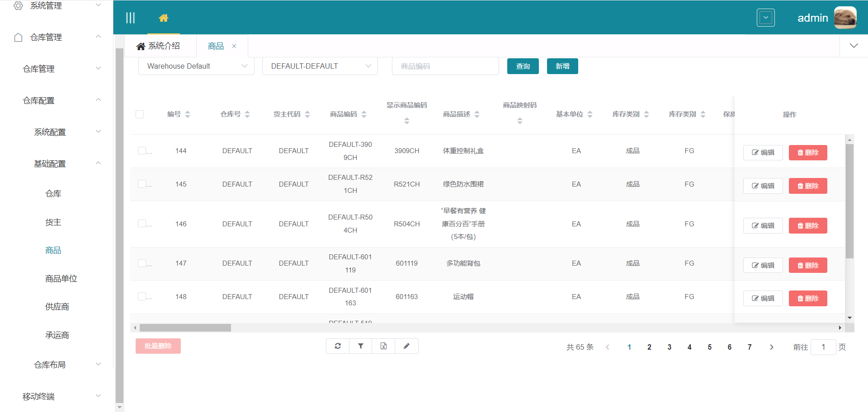Click the admin avatar picture
The image size is (868, 412).
pyautogui.click(x=845, y=18)
